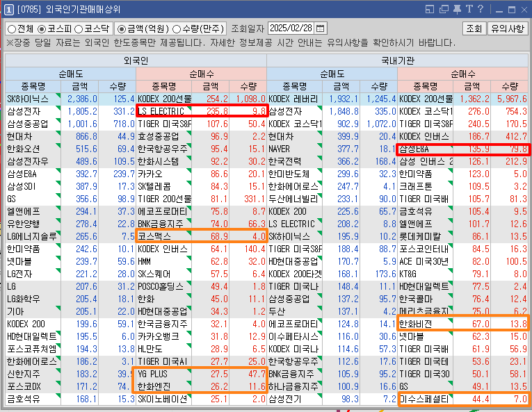The image size is (532, 412).
Task: Select 한미반도체 in institution net-sell list
Action: pos(289,174)
